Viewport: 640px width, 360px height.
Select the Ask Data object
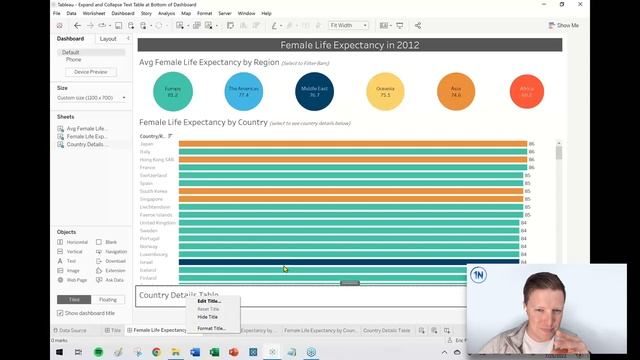coord(110,280)
